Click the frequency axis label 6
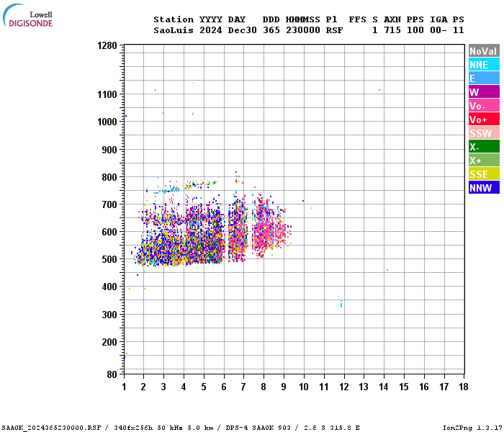 pyautogui.click(x=224, y=387)
